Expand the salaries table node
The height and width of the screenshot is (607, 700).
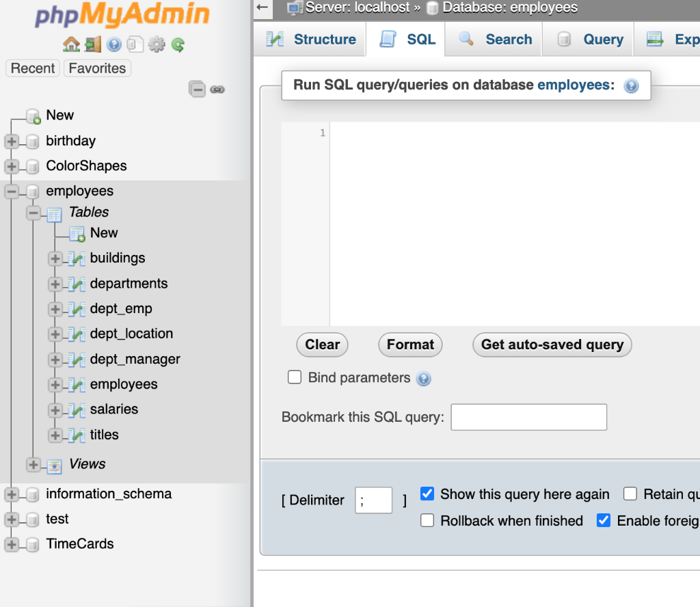[x=55, y=409]
